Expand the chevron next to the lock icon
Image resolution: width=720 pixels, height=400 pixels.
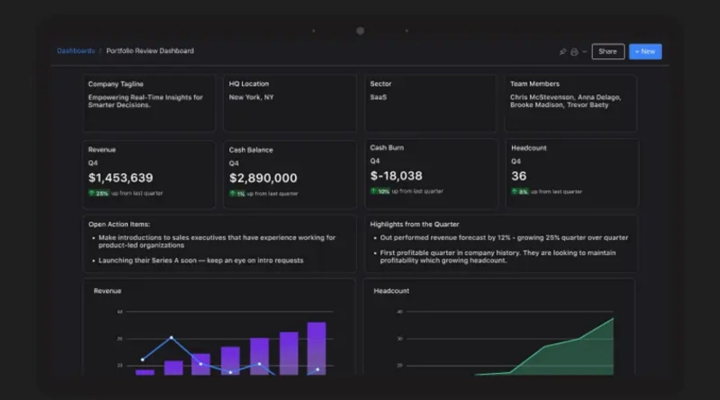tap(584, 52)
